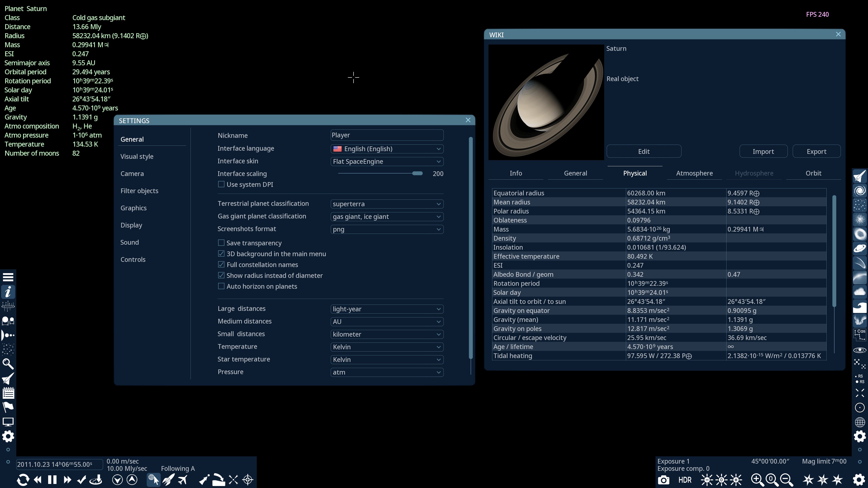Switch to the Atmosphere wiki tab
The width and height of the screenshot is (868, 488).
(x=694, y=173)
